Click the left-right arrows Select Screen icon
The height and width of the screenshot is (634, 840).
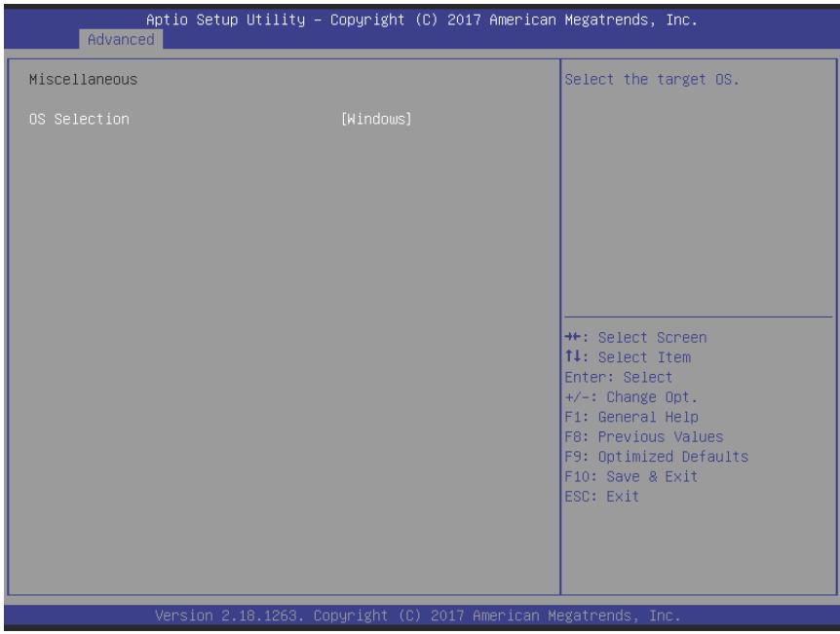click(x=573, y=337)
